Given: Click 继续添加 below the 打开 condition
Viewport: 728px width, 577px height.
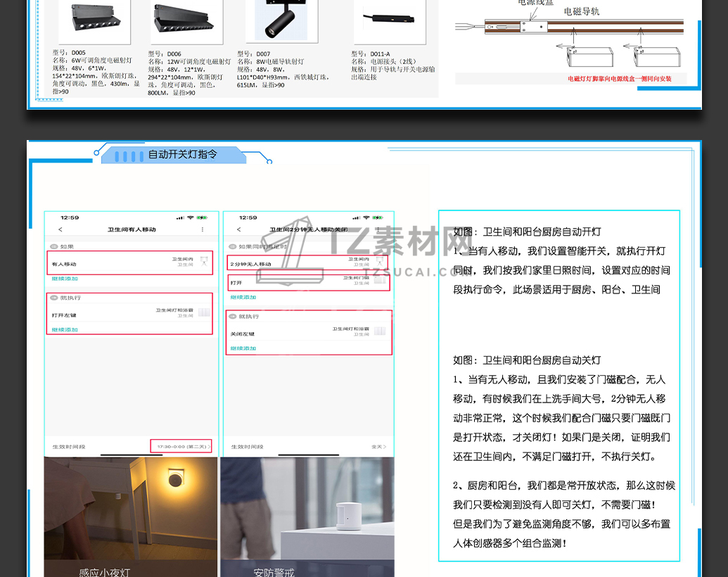Looking at the screenshot, I should [x=243, y=298].
